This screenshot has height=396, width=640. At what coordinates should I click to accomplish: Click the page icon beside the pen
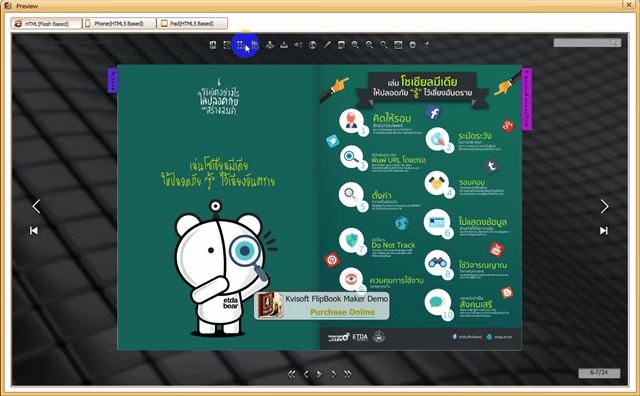[341, 45]
